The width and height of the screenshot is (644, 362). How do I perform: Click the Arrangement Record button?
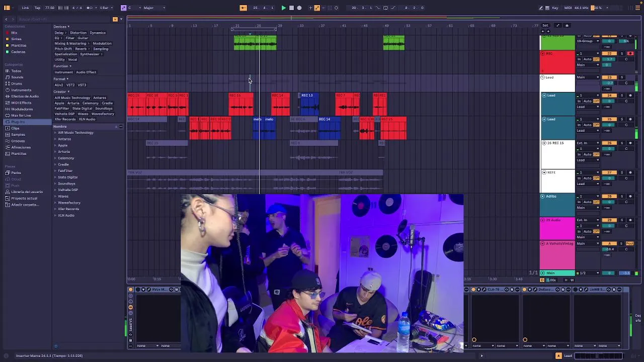(x=299, y=8)
